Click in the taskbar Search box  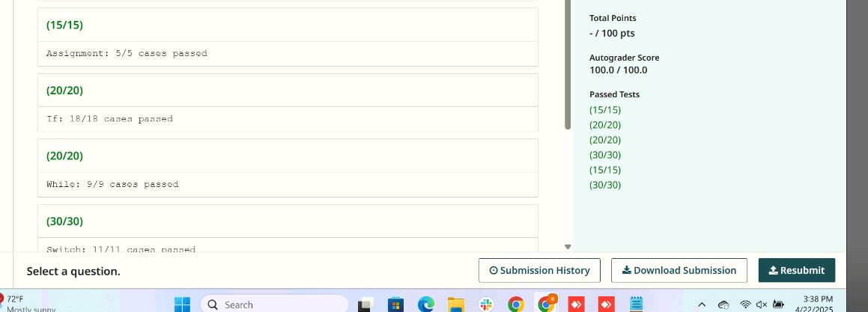coord(274,305)
